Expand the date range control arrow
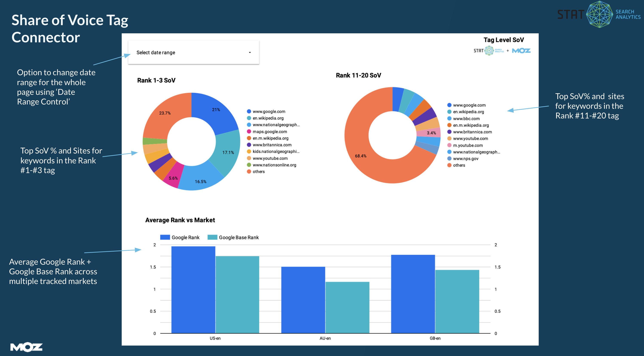 click(250, 52)
